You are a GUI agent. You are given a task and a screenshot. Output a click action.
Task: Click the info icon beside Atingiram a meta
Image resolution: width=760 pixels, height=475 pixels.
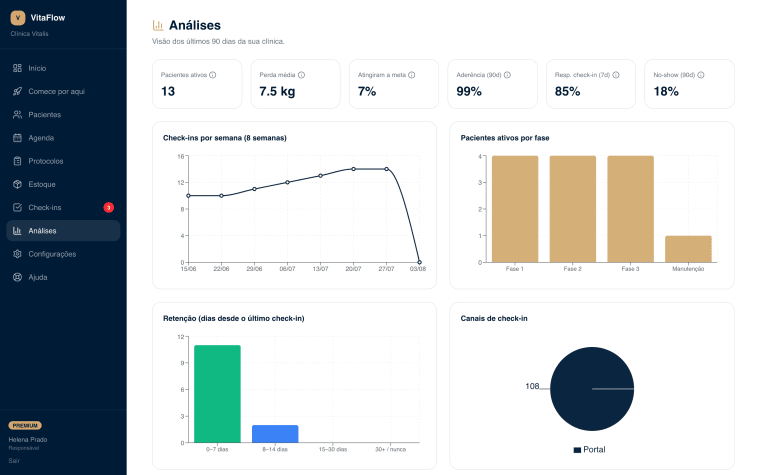click(x=412, y=75)
